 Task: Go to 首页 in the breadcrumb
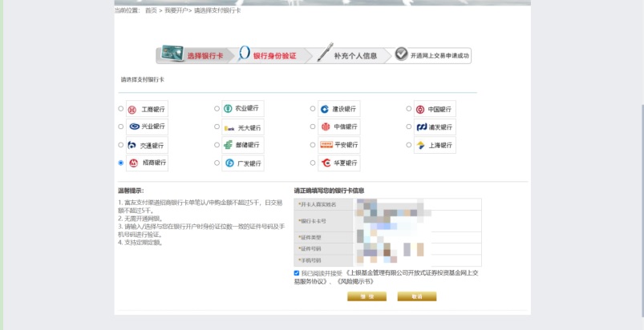click(x=151, y=10)
